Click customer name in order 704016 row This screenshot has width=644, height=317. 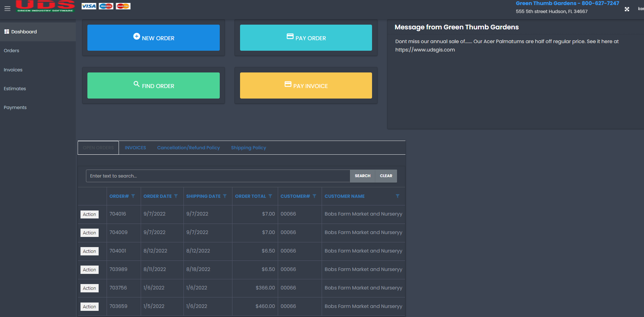click(x=363, y=214)
